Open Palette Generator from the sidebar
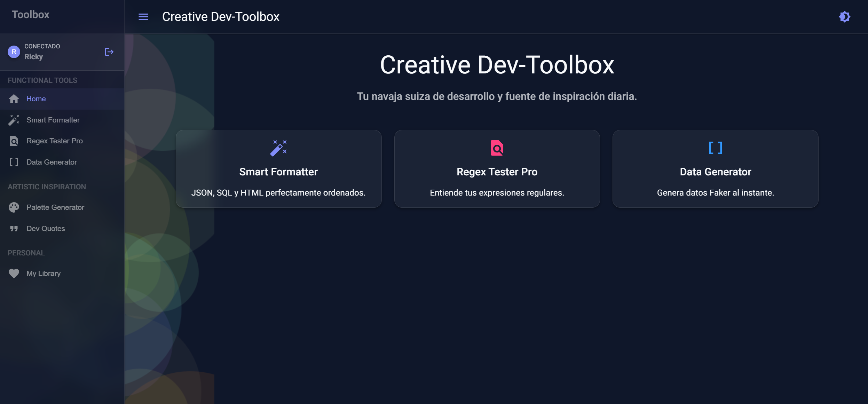This screenshot has height=404, width=868. pos(62,207)
